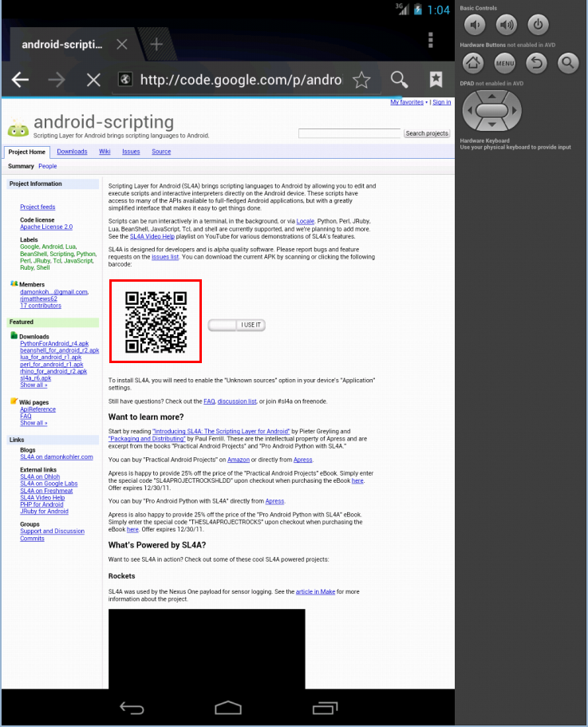Toggle the I USE IT switch

pyautogui.click(x=237, y=325)
